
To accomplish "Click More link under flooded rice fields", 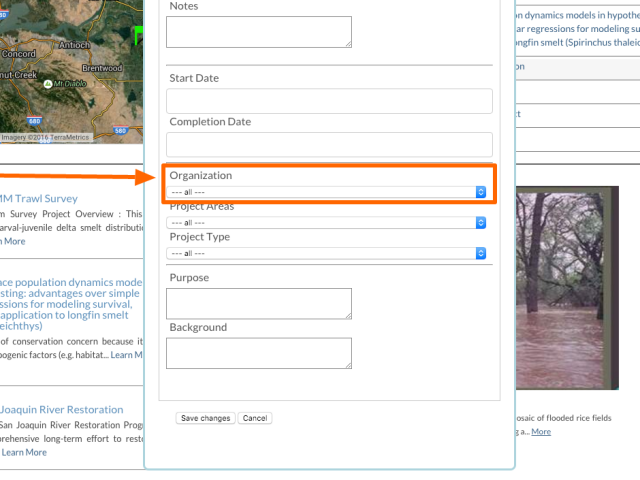I will click(x=541, y=432).
